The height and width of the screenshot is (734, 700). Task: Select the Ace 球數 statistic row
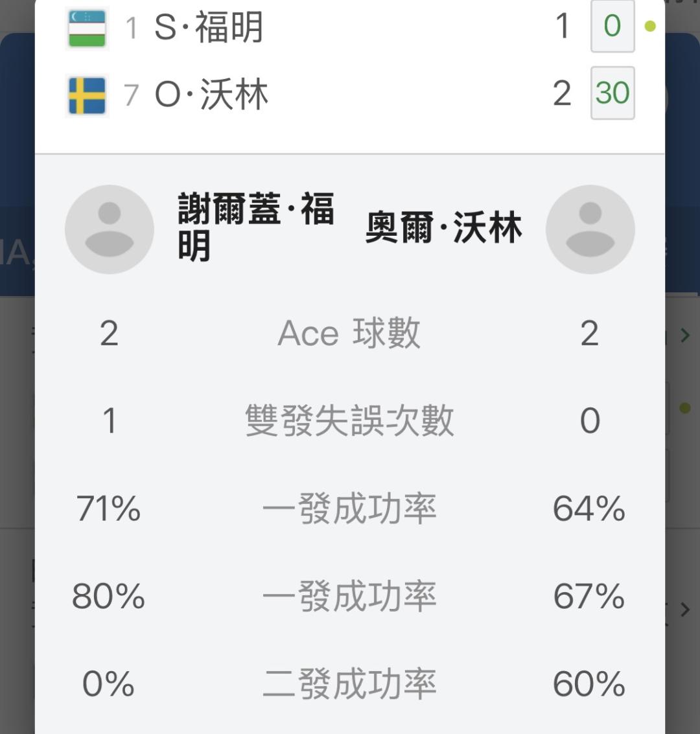350,333
